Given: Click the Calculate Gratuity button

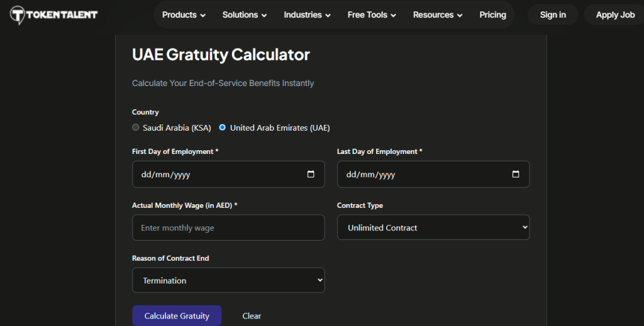Looking at the screenshot, I should tap(177, 316).
